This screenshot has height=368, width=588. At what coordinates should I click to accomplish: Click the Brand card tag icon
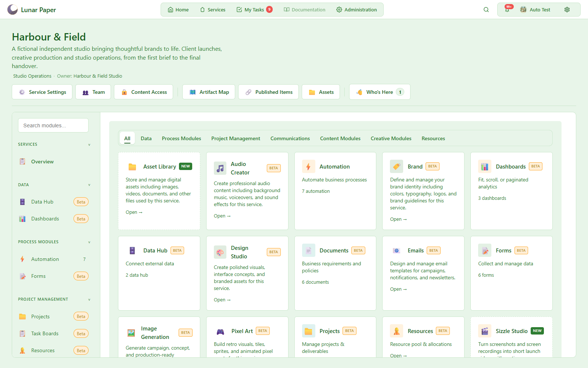(397, 167)
